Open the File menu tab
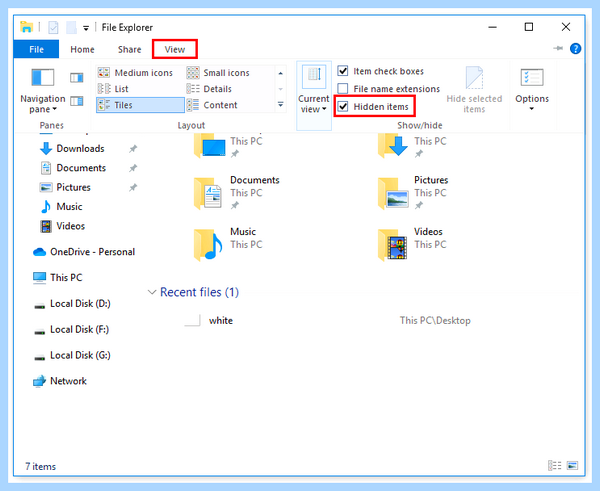 pos(36,49)
